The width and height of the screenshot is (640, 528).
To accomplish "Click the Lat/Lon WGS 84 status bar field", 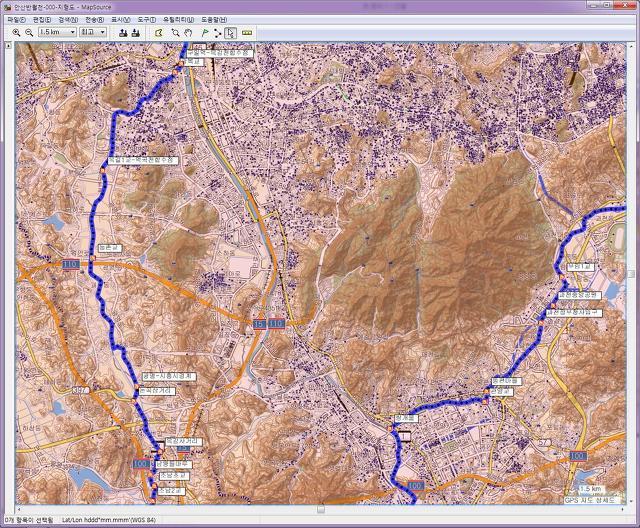I will (x=109, y=520).
